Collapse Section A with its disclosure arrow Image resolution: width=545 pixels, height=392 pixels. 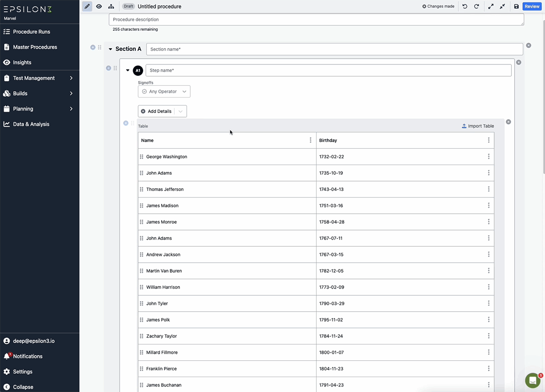(x=110, y=49)
